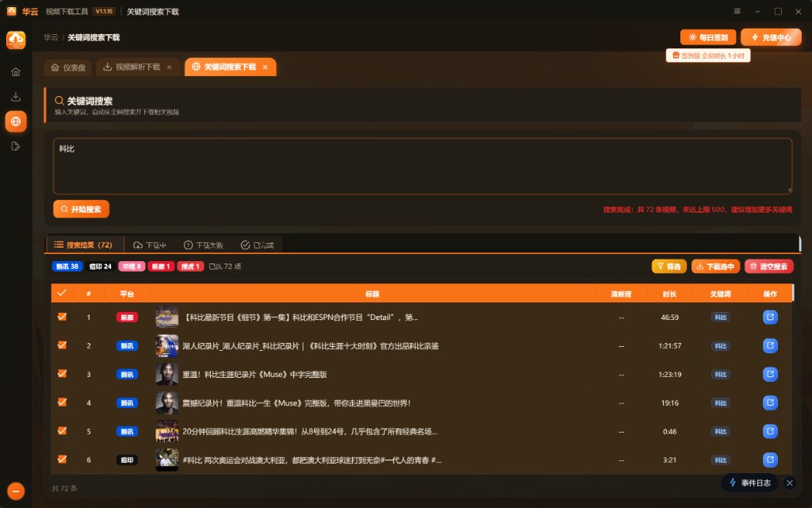Screen dimensions: 812x508
Task: Click the 华云 cloud logo in the sidebar
Action: coord(16,40)
